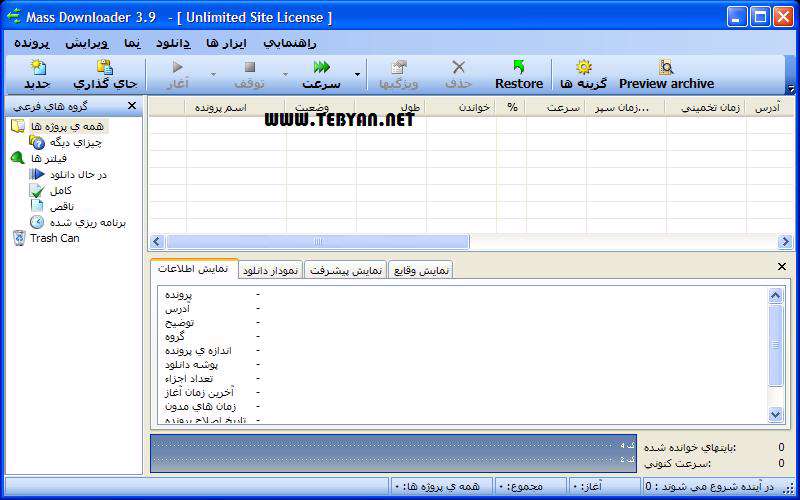Screen dimensions: 800x500
Task: Click the پوشه دانلود info row
Action: click(212, 365)
